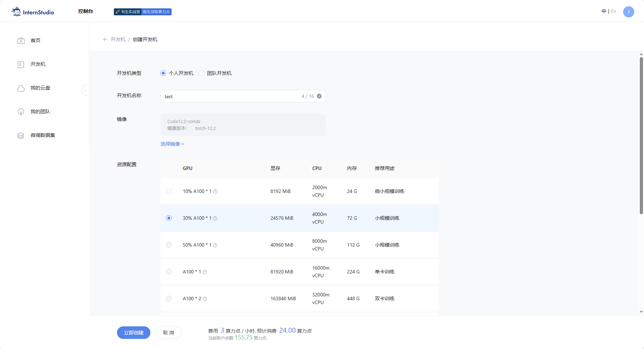Select the 50% A100 * 1 configuration
This screenshot has width=644, height=349.
click(x=169, y=245)
